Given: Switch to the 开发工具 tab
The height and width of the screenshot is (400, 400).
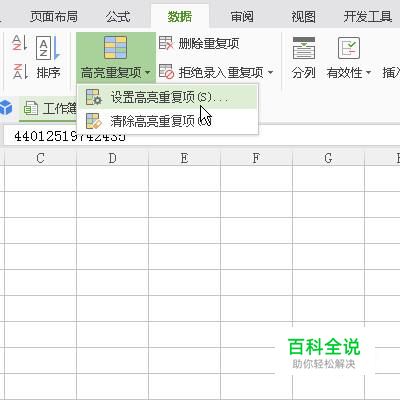Looking at the screenshot, I should (x=368, y=16).
